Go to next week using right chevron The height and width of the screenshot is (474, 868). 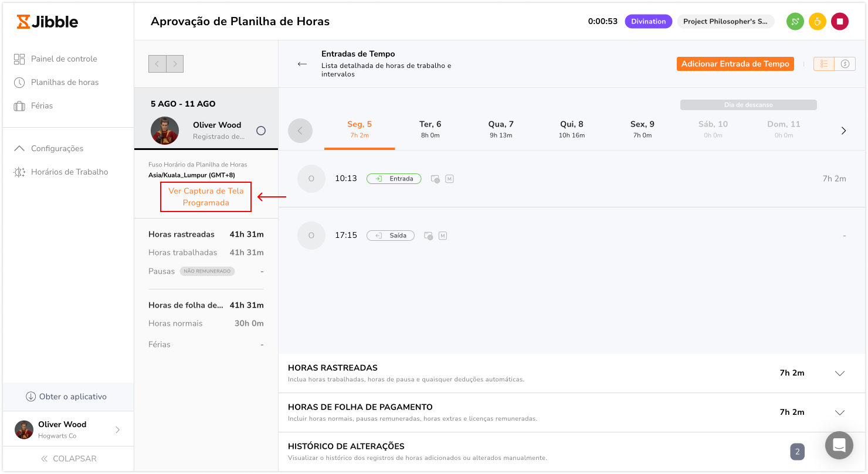pos(843,131)
